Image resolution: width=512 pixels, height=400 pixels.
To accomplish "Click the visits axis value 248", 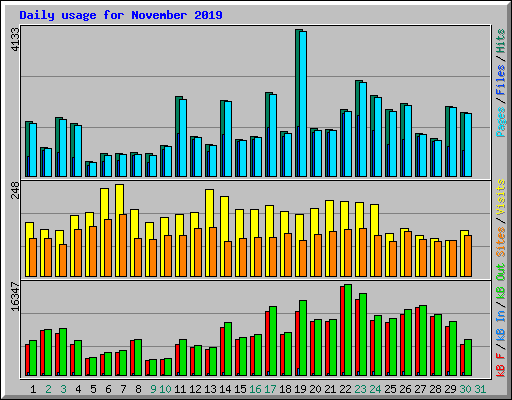I will click(x=16, y=190).
